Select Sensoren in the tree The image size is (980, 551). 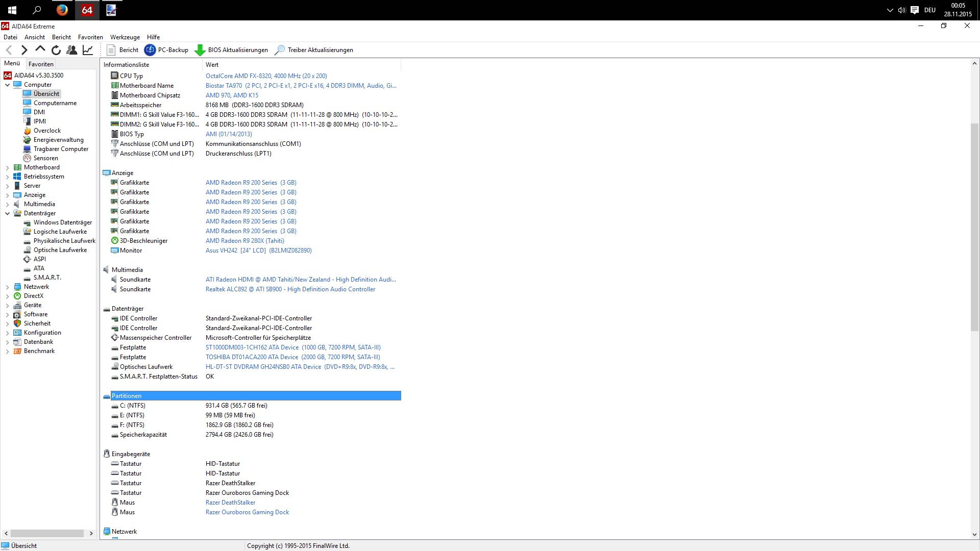(x=45, y=158)
